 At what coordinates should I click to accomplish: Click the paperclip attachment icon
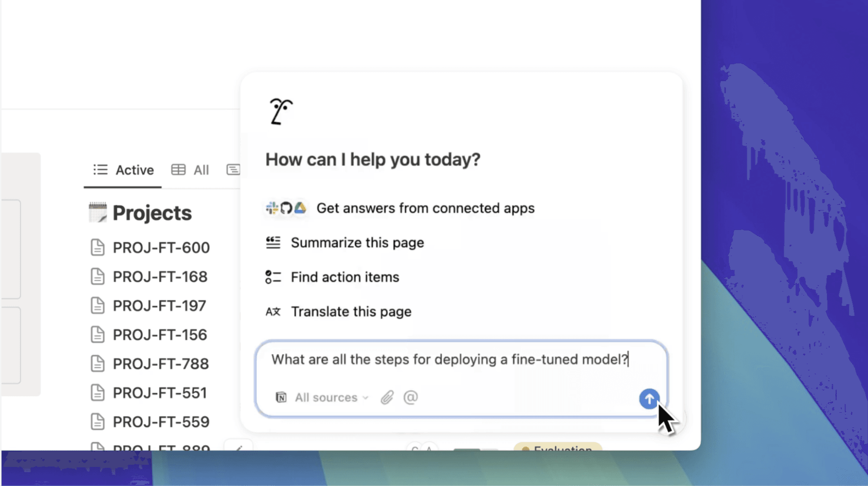pyautogui.click(x=387, y=397)
